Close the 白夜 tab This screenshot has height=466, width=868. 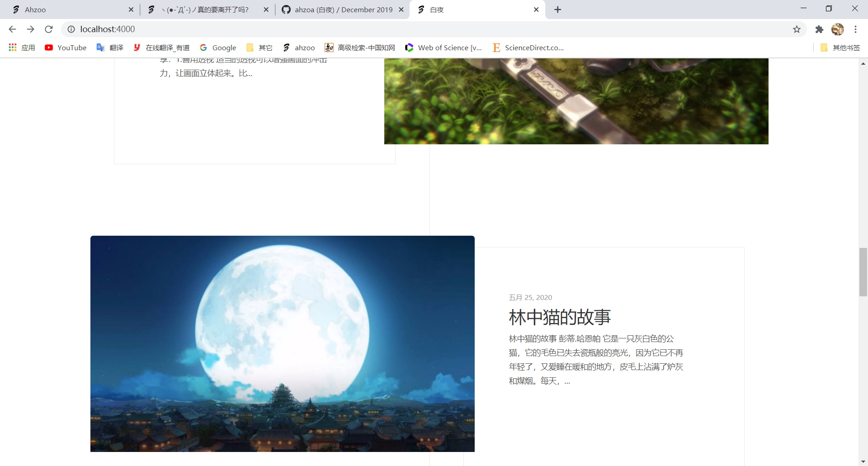tap(536, 10)
